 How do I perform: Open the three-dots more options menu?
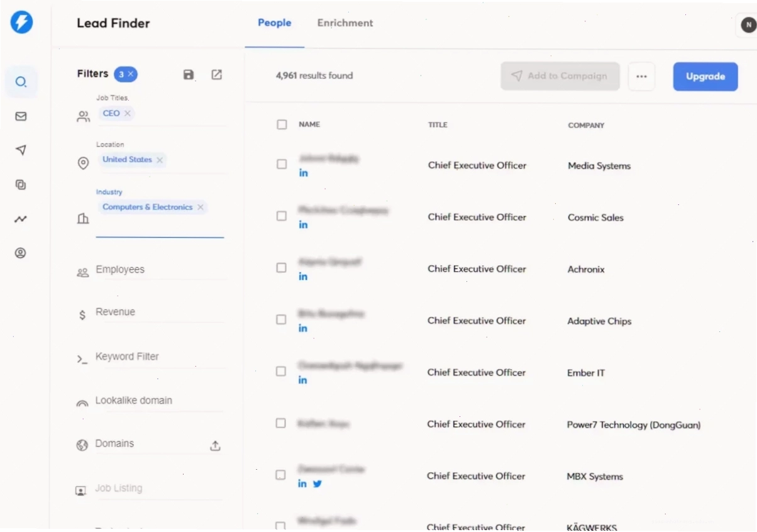click(641, 77)
